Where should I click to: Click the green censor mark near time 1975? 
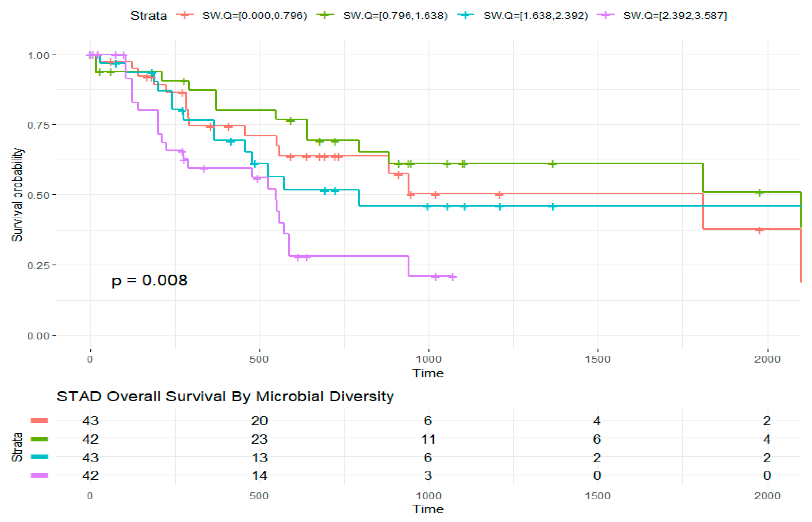coord(759,192)
